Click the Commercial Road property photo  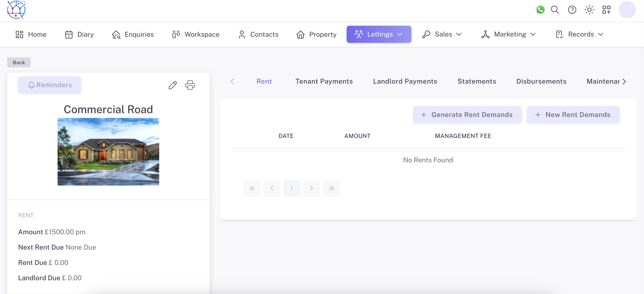[108, 152]
